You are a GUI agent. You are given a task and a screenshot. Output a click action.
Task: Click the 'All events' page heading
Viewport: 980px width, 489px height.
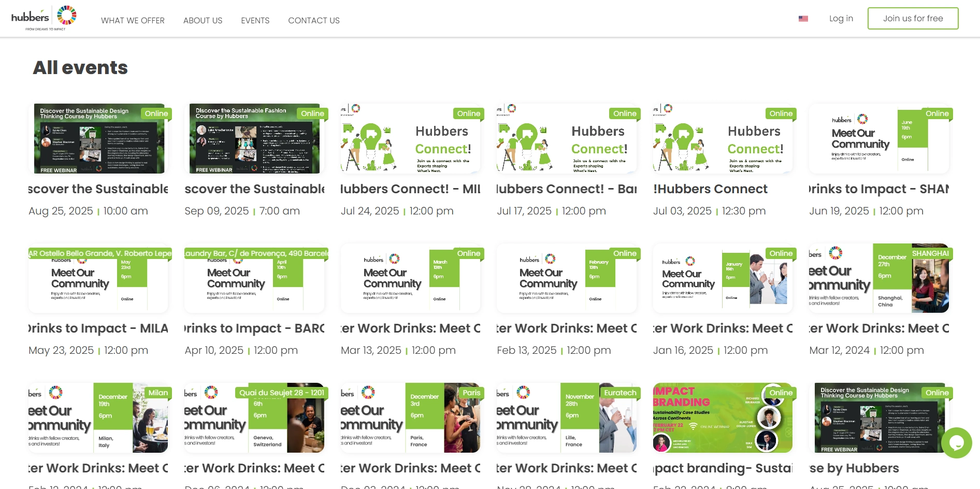click(80, 68)
